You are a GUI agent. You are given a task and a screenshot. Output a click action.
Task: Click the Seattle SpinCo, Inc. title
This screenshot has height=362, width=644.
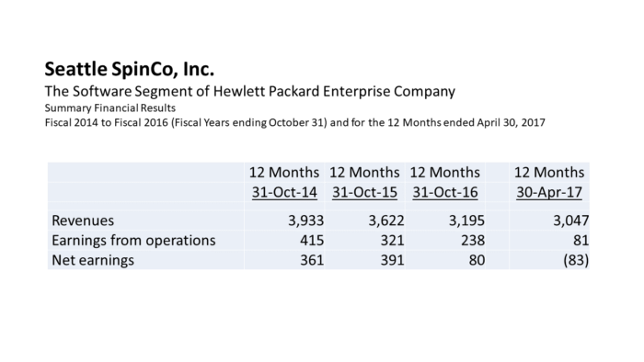tap(130, 69)
